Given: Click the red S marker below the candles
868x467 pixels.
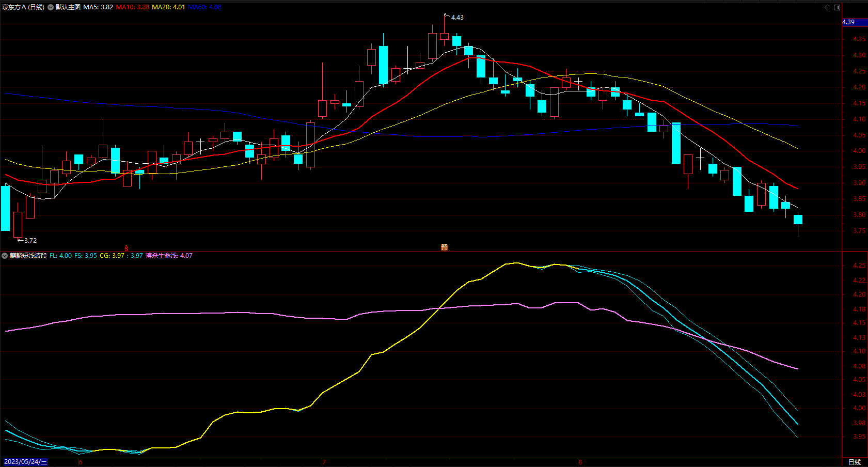Looking at the screenshot, I should coord(127,248).
